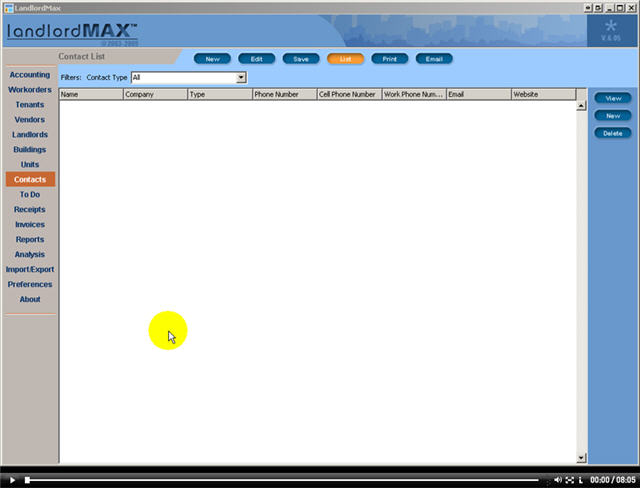Image resolution: width=640 pixels, height=488 pixels.
Task: Click the Email toolbar button
Action: tap(434, 59)
